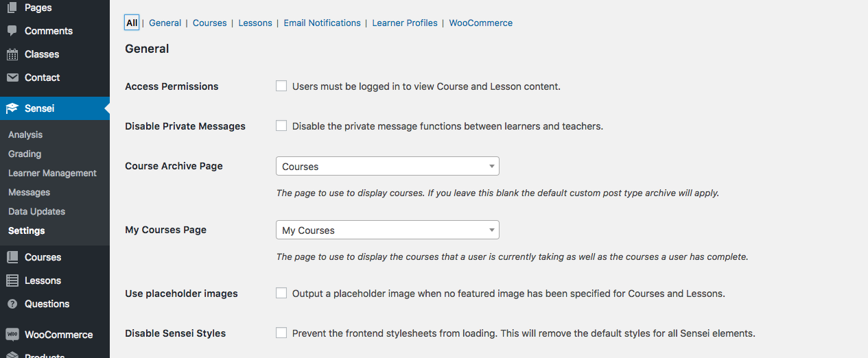Click the Access Permissions setting label

(x=172, y=86)
